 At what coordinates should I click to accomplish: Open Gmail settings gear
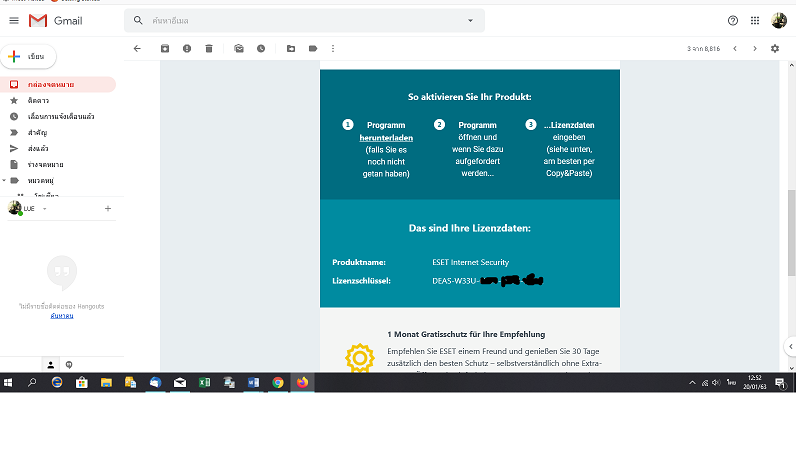point(775,48)
